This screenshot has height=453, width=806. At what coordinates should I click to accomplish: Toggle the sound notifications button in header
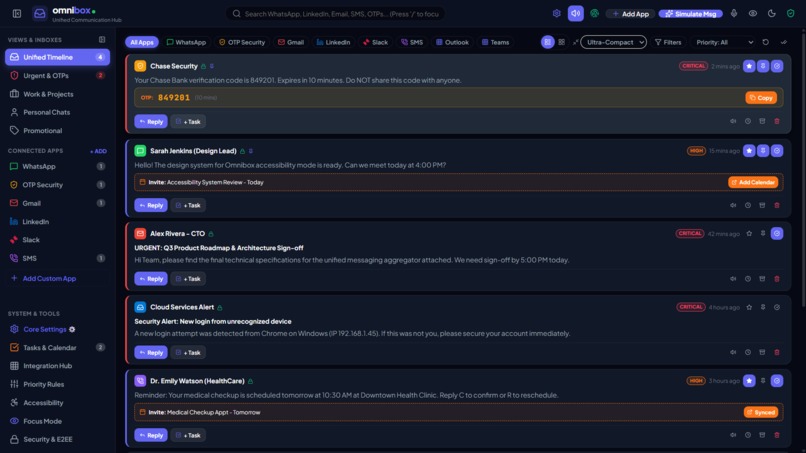pyautogui.click(x=576, y=13)
